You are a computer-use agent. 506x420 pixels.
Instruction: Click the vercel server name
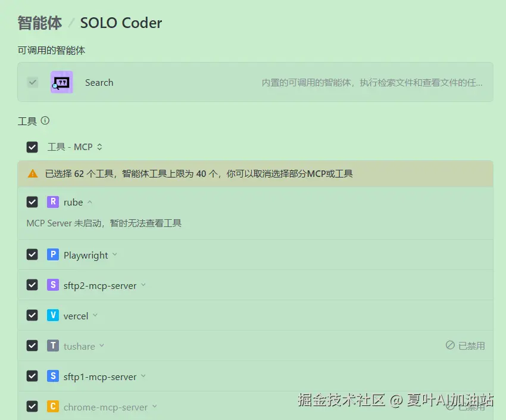click(76, 316)
